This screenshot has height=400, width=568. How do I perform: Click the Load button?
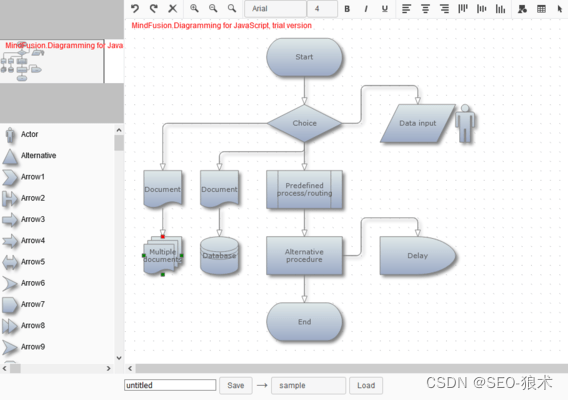(366, 386)
